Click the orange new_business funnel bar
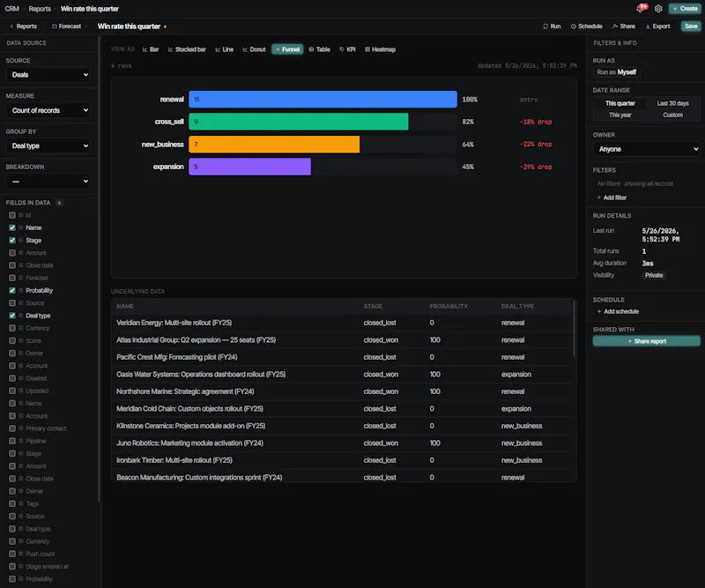This screenshot has height=588, width=705. pyautogui.click(x=274, y=145)
